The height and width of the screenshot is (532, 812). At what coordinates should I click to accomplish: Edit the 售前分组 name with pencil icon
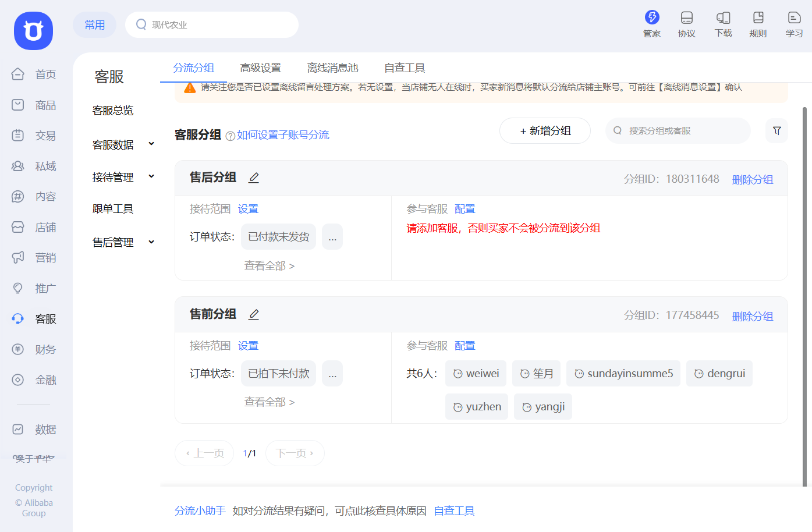[x=254, y=314]
